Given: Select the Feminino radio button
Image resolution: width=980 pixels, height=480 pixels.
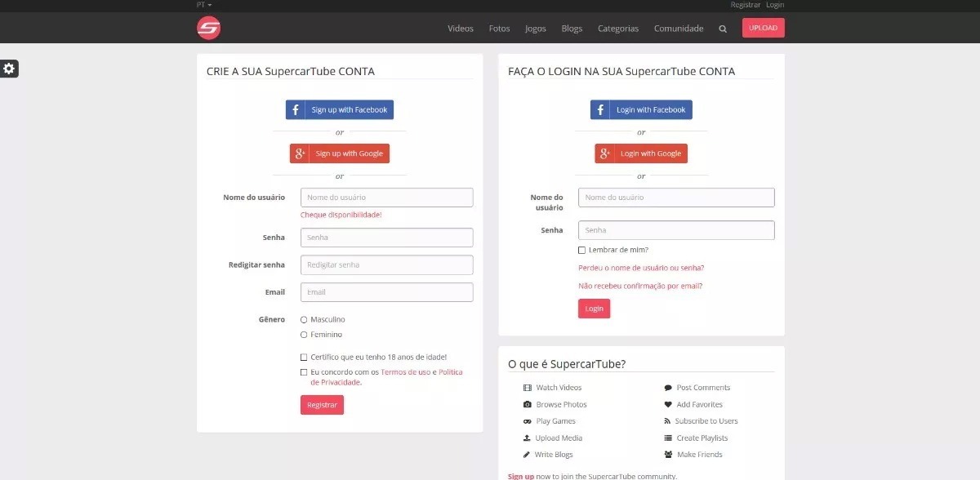Looking at the screenshot, I should [x=304, y=335].
